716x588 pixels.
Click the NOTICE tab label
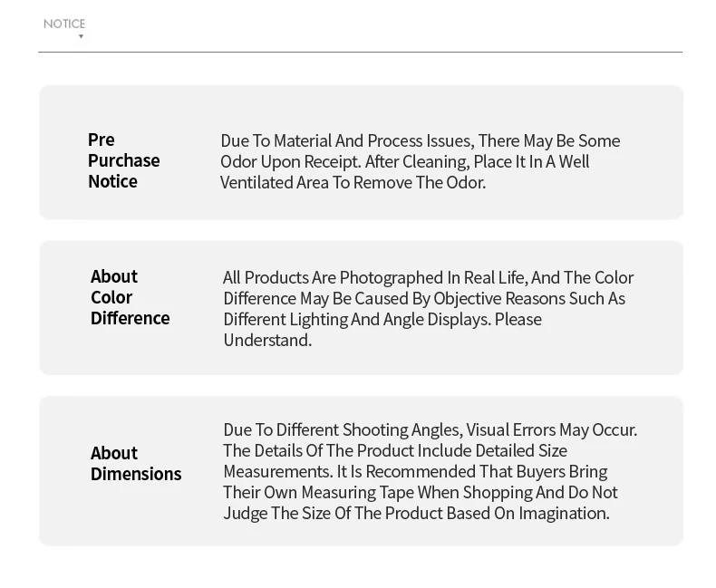[64, 24]
